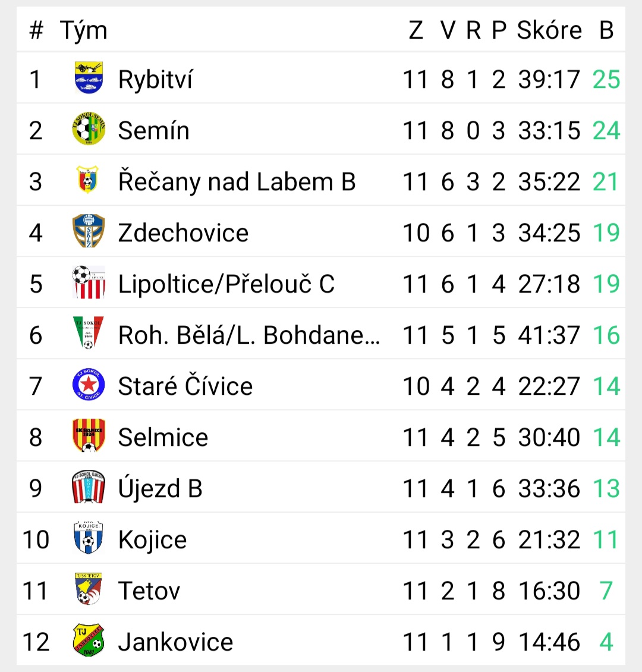Choose the Lipoltice/Přelouč C emblem
The image size is (642, 672).
(89, 282)
